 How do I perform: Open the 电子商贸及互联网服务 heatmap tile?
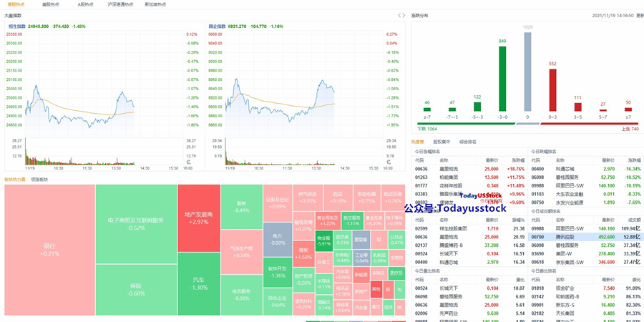coord(137,224)
